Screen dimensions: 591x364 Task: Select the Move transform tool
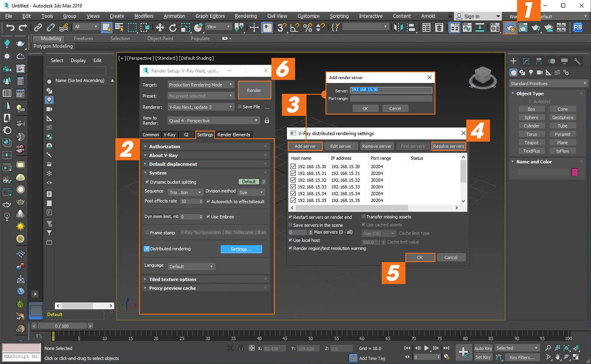pyautogui.click(x=160, y=27)
